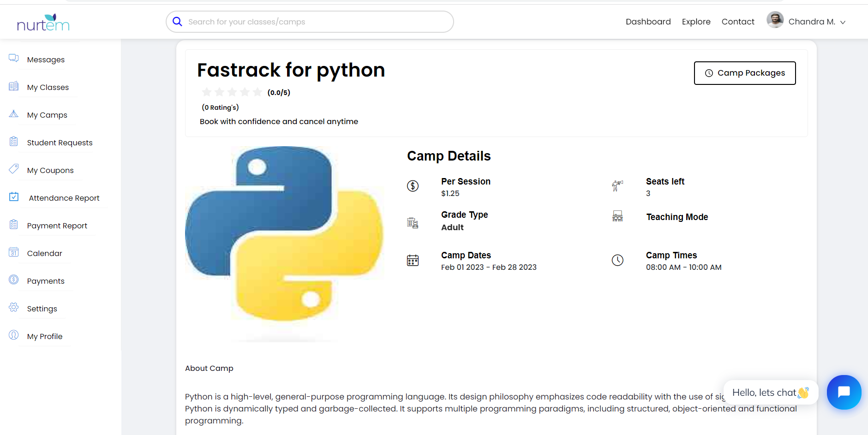
Task: Click the My Camps tent icon
Action: [x=14, y=114]
